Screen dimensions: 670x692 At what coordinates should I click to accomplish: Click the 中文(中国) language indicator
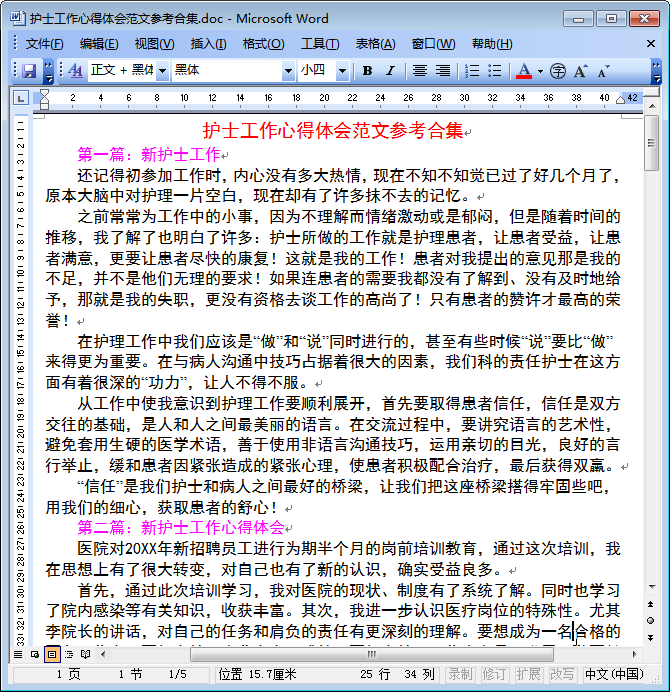pos(614,674)
